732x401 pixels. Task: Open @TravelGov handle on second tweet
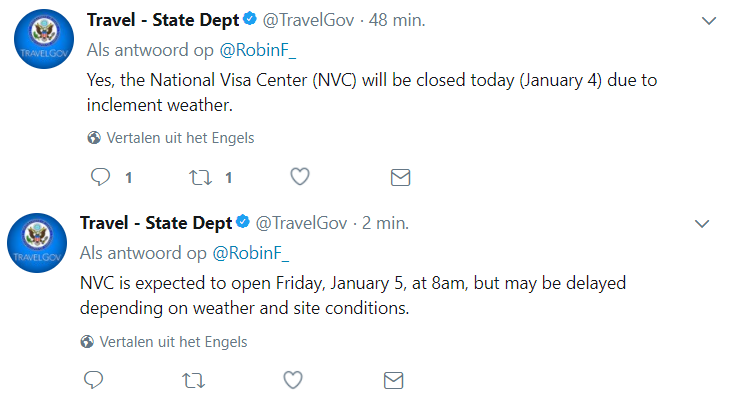(x=301, y=224)
